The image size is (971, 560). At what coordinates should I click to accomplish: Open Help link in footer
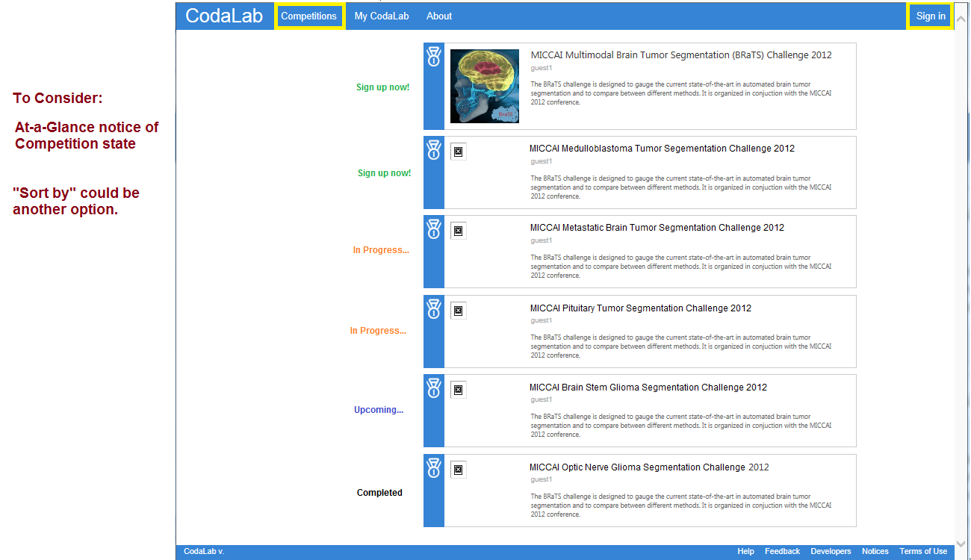tap(745, 552)
